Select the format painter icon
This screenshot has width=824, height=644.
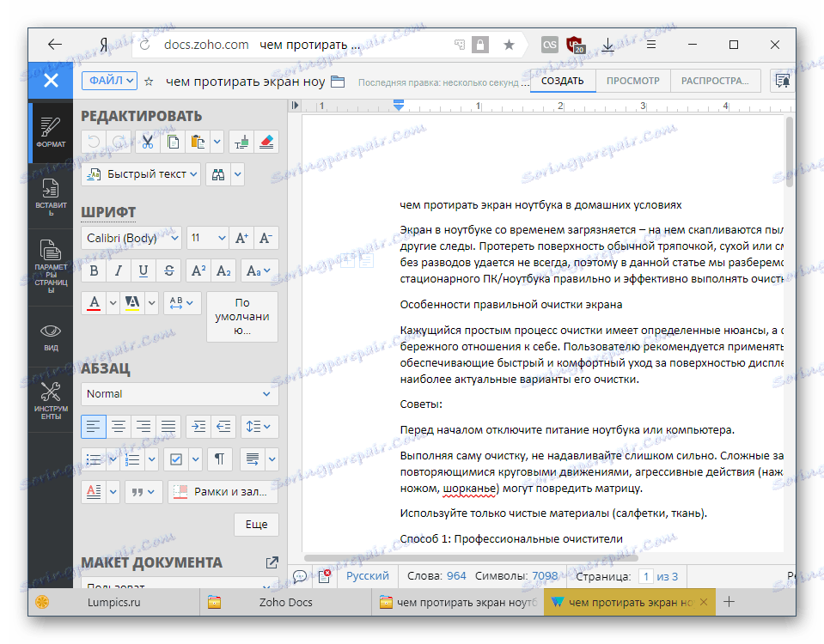click(x=241, y=142)
